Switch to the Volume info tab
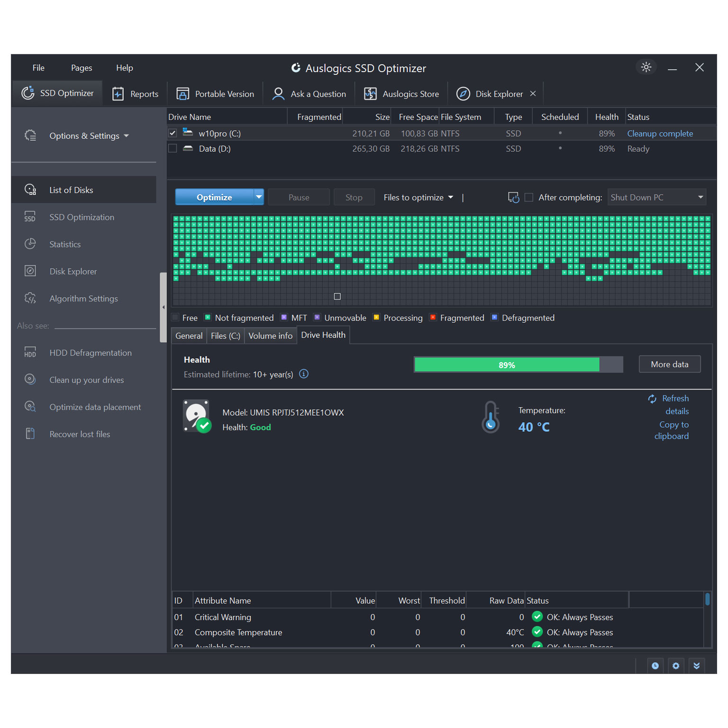 pos(271,336)
